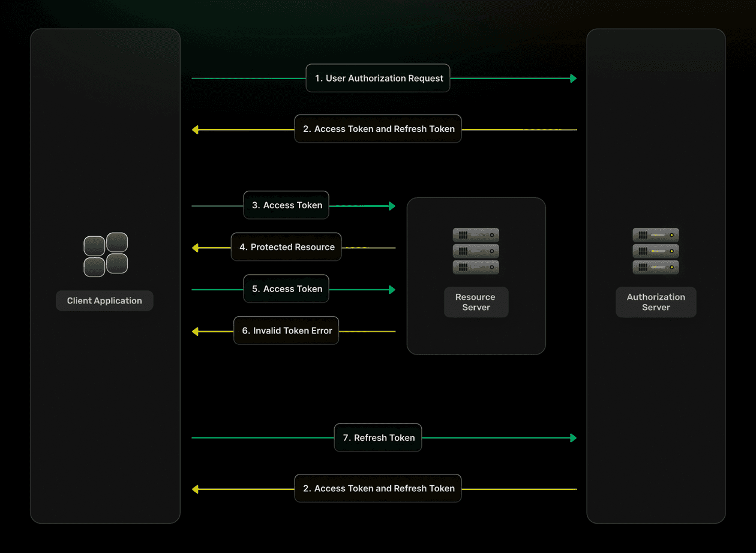
Task: Click the '4. Protected Resource' box
Action: pos(286,247)
